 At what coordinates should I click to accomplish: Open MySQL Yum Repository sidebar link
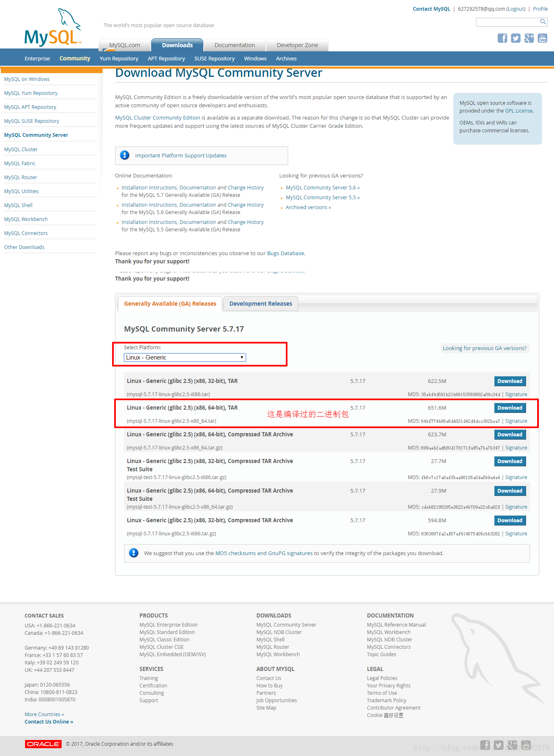(x=31, y=93)
